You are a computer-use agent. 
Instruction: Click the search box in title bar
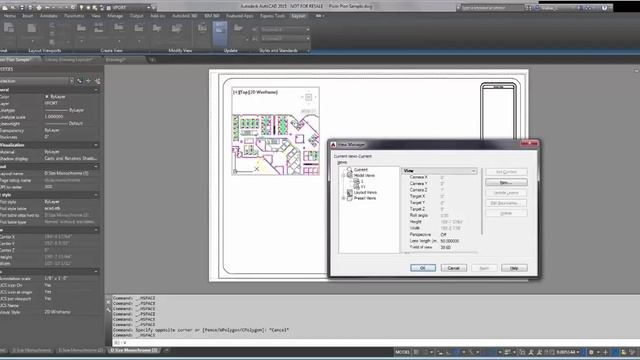click(x=492, y=7)
